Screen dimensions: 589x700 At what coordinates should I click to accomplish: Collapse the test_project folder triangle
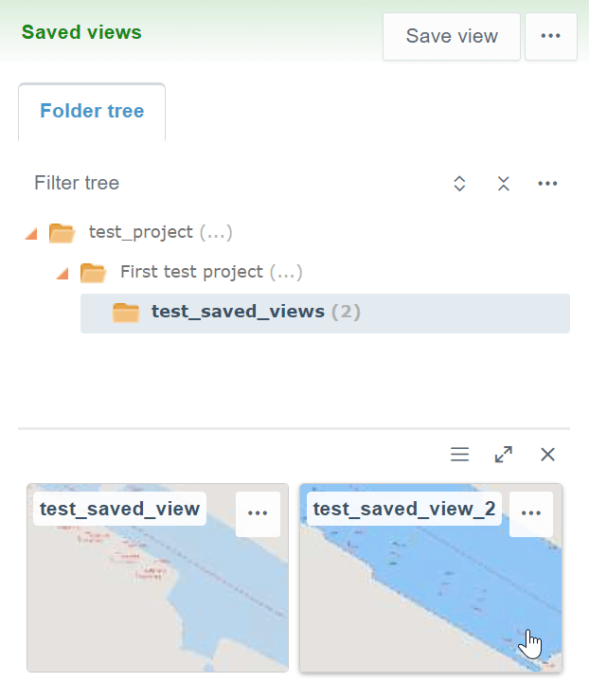31,233
